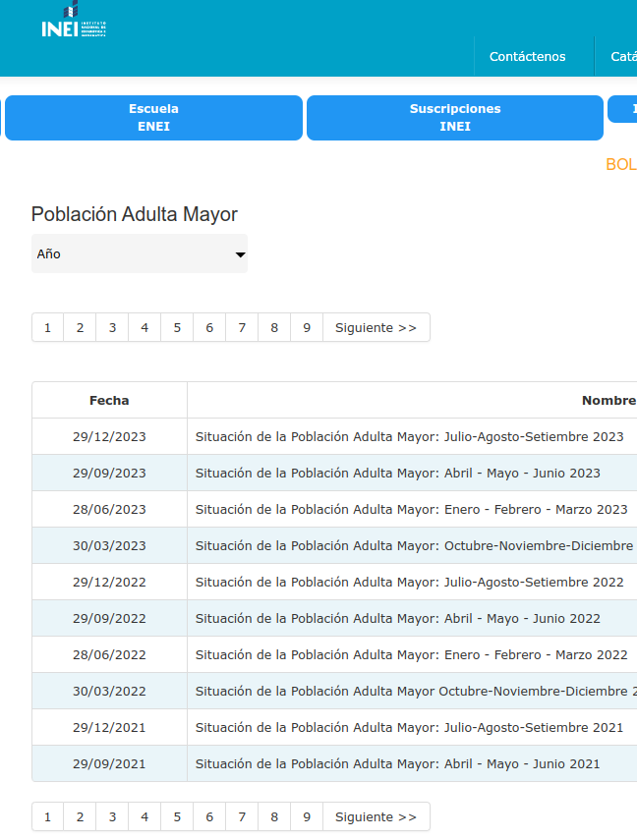Viewport: 637px width, 840px height.
Task: Click the Fecha column header
Action: [x=109, y=401]
